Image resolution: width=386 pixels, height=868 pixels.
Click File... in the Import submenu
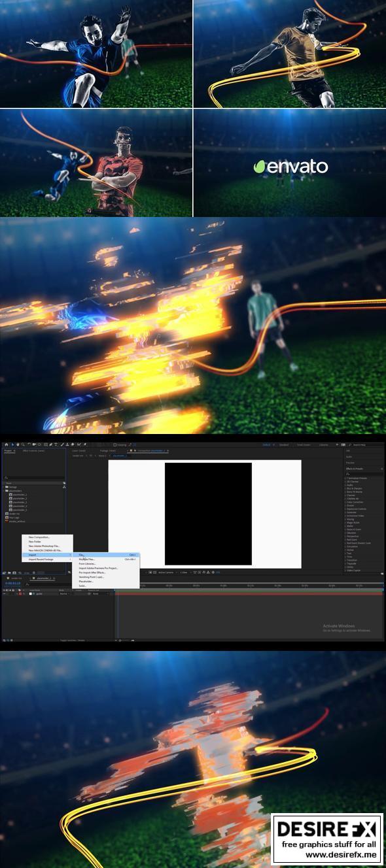point(105,554)
